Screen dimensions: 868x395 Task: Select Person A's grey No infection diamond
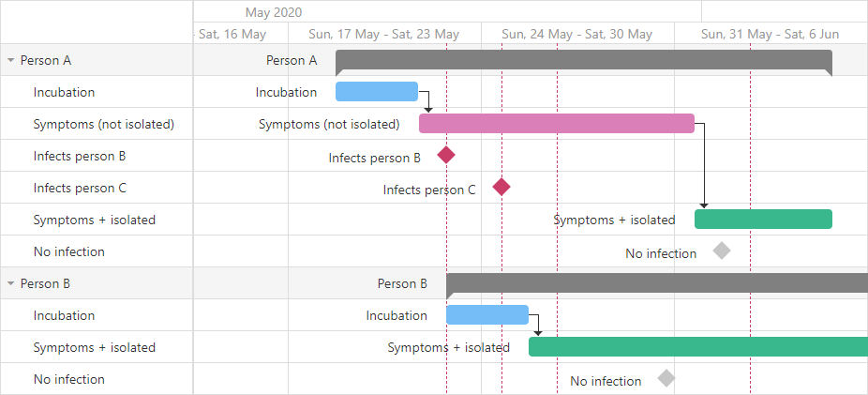point(722,251)
